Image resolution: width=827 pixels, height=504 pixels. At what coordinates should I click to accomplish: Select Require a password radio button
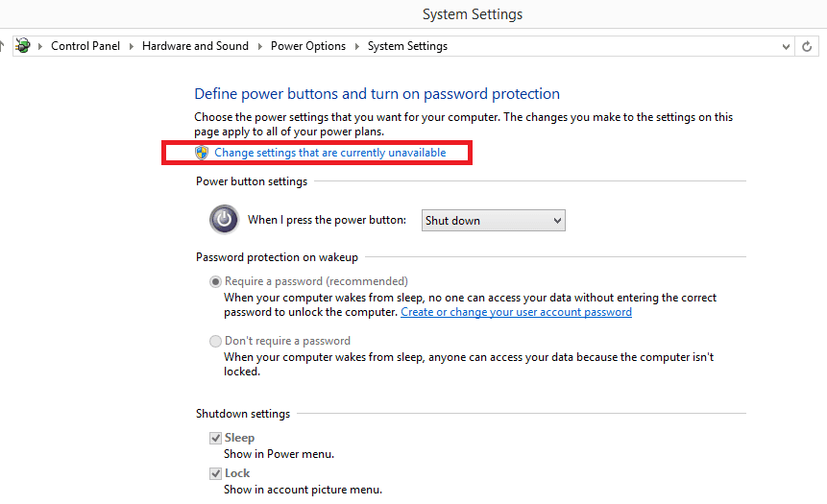coord(215,282)
